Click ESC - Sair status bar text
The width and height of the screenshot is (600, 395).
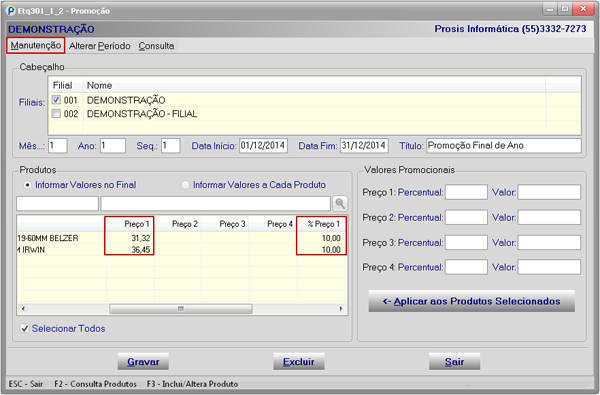[26, 384]
